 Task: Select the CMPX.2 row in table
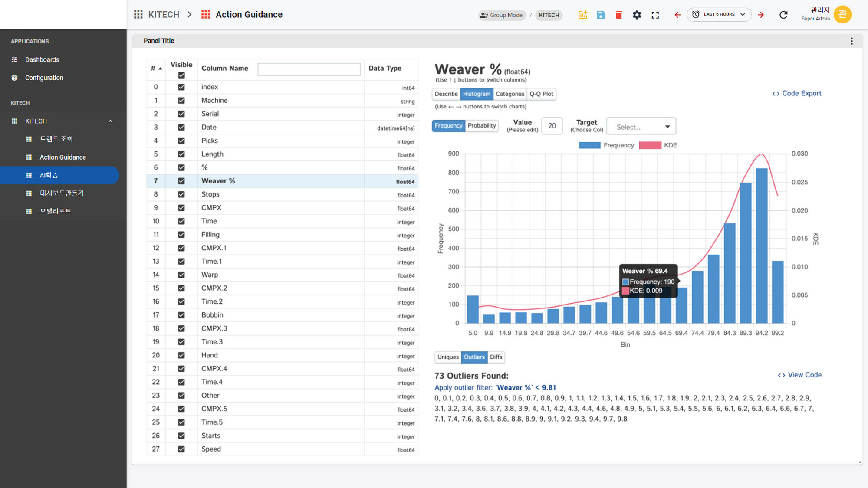point(283,288)
